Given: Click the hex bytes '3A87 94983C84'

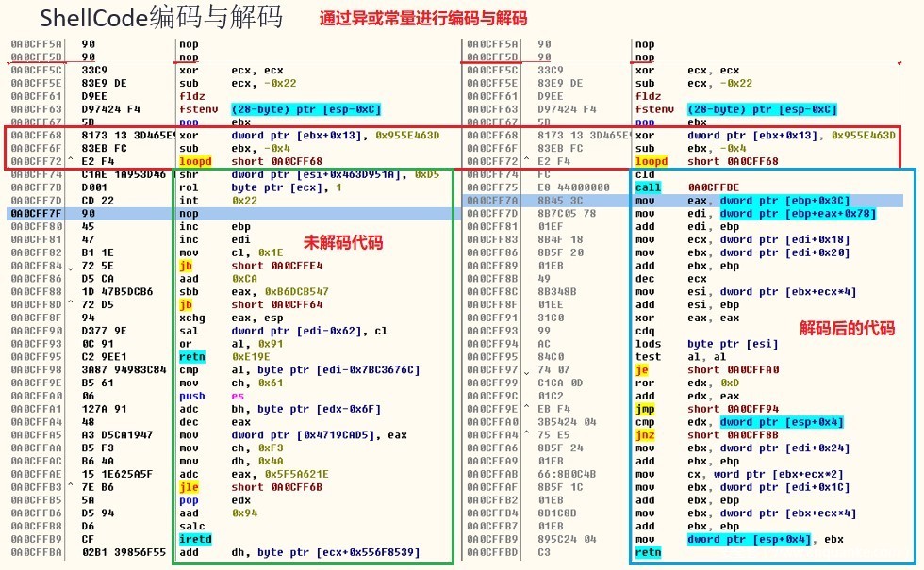Looking at the screenshot, I should tap(124, 369).
